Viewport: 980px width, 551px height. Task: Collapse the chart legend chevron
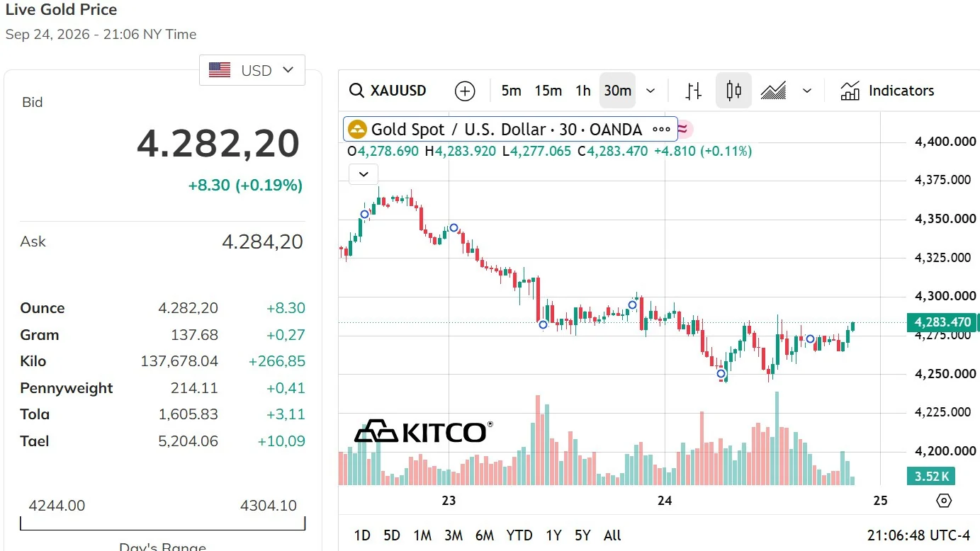364,174
